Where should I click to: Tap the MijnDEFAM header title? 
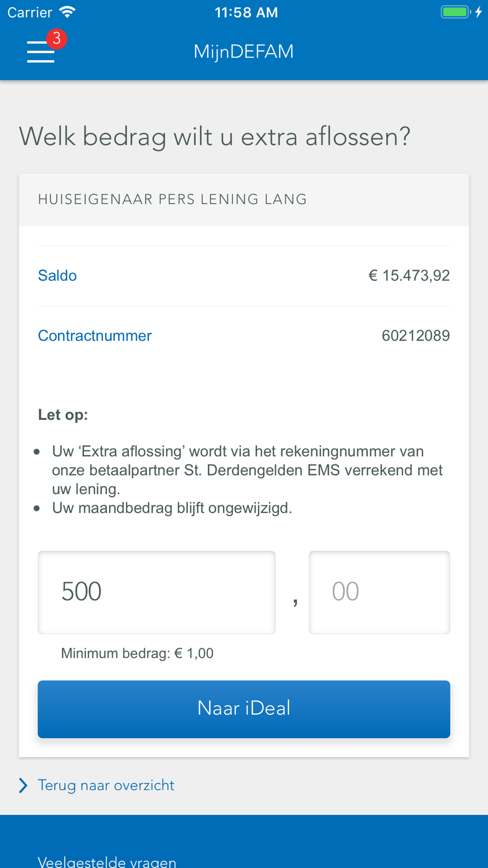pos(244,52)
